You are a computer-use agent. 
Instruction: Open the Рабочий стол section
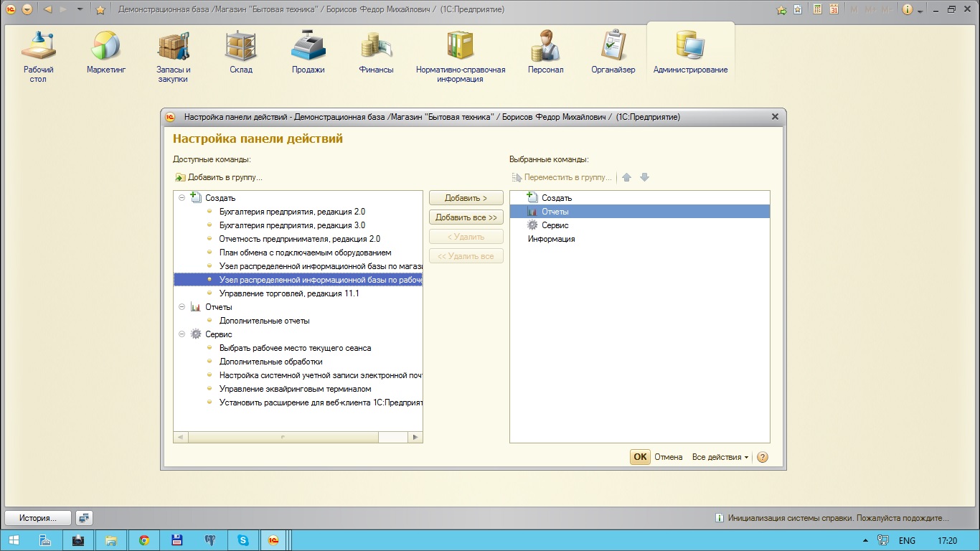(38, 57)
